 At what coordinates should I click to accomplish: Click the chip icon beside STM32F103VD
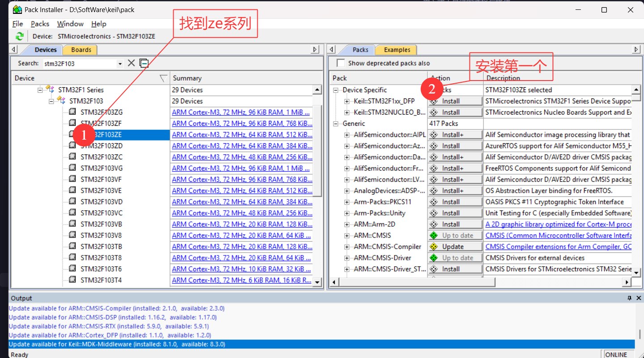[73, 201]
